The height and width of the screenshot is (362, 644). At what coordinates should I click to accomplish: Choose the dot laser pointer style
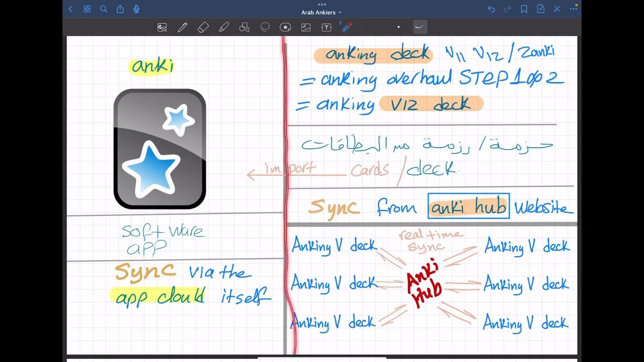(x=398, y=27)
